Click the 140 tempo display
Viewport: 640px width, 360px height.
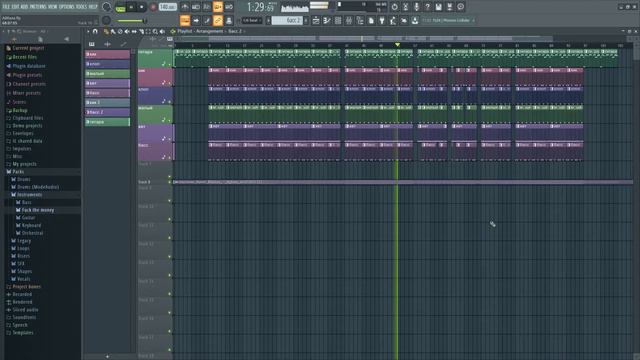(167, 7)
